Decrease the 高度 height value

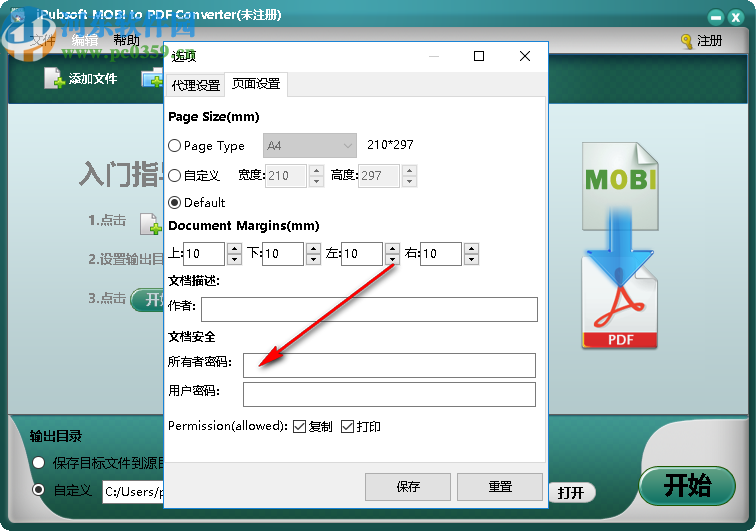click(409, 181)
